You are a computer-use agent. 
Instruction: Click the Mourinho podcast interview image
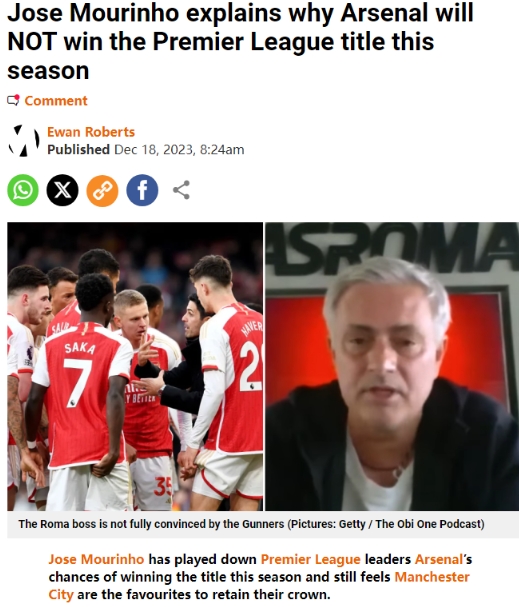tap(392, 366)
